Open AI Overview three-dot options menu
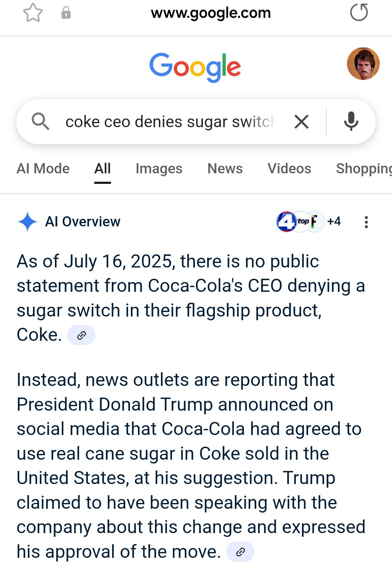Image resolution: width=392 pixels, height=576 pixels. click(x=366, y=222)
